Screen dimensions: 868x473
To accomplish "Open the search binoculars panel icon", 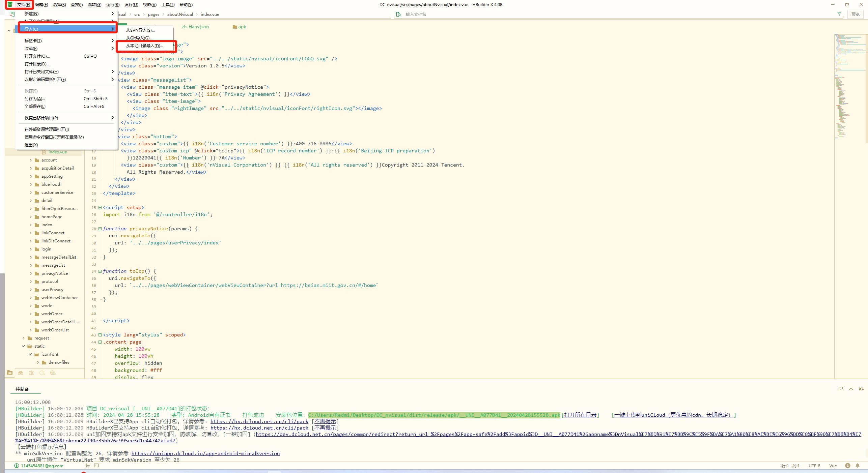I will 21,373.
